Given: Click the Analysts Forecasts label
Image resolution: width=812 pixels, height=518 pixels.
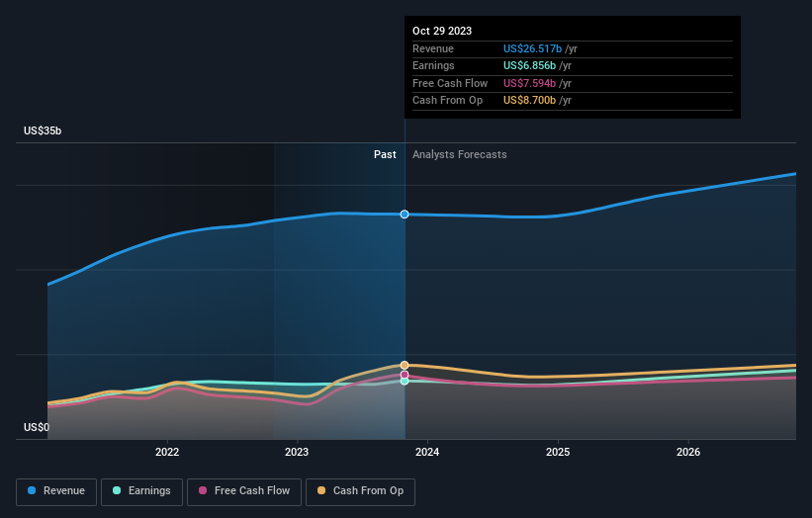Looking at the screenshot, I should [x=459, y=155].
